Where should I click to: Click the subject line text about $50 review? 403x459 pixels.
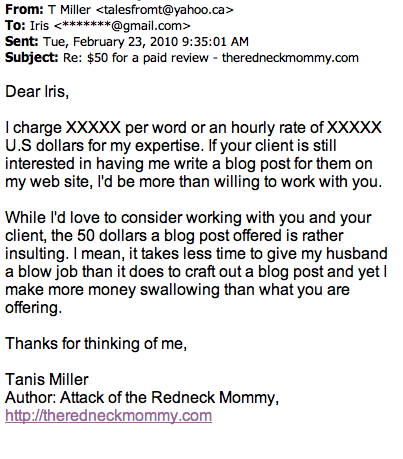(211, 58)
